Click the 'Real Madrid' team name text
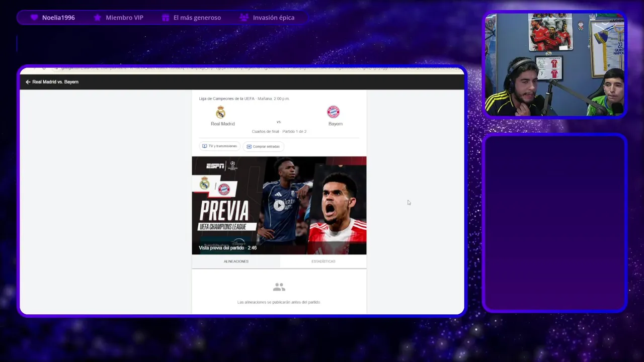Image resolution: width=644 pixels, height=362 pixels. click(222, 124)
